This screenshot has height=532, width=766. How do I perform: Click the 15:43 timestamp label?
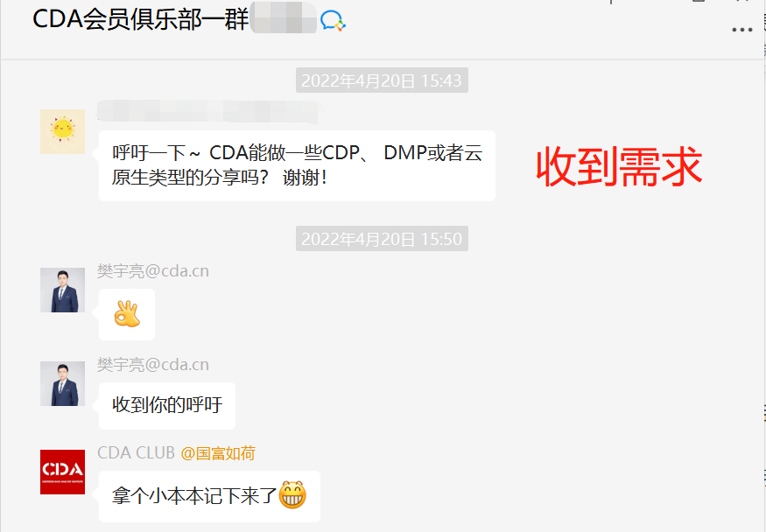(382, 80)
